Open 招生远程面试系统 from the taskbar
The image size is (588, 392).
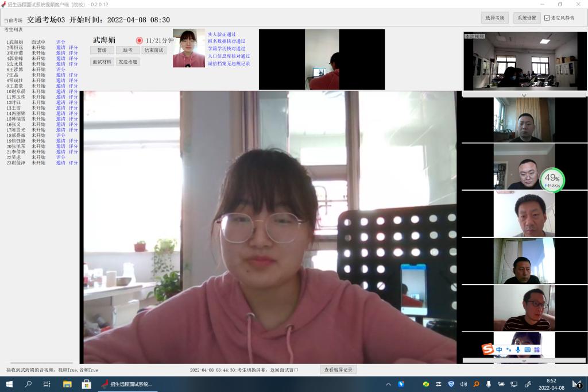coord(127,384)
